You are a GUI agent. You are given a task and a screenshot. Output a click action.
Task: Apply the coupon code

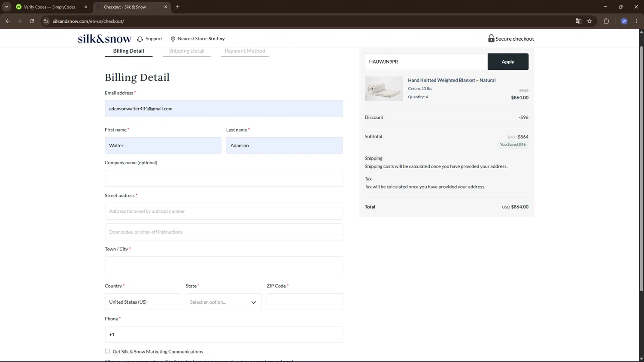click(x=508, y=62)
